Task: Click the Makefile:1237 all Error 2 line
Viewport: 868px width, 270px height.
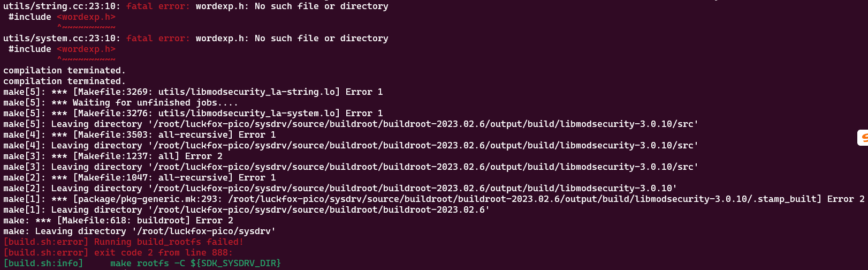Action: [113, 156]
